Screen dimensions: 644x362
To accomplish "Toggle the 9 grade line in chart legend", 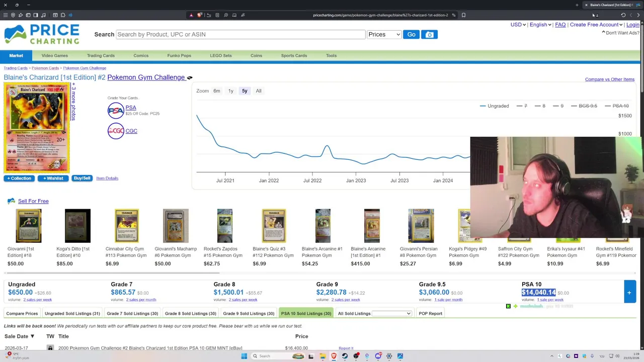I will [x=558, y=106].
